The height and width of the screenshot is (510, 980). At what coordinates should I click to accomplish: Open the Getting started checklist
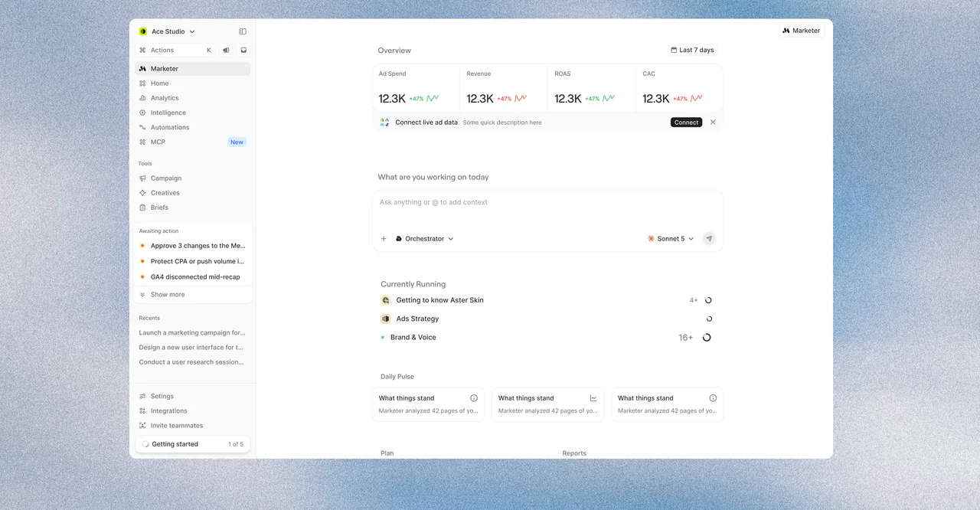pos(193,444)
